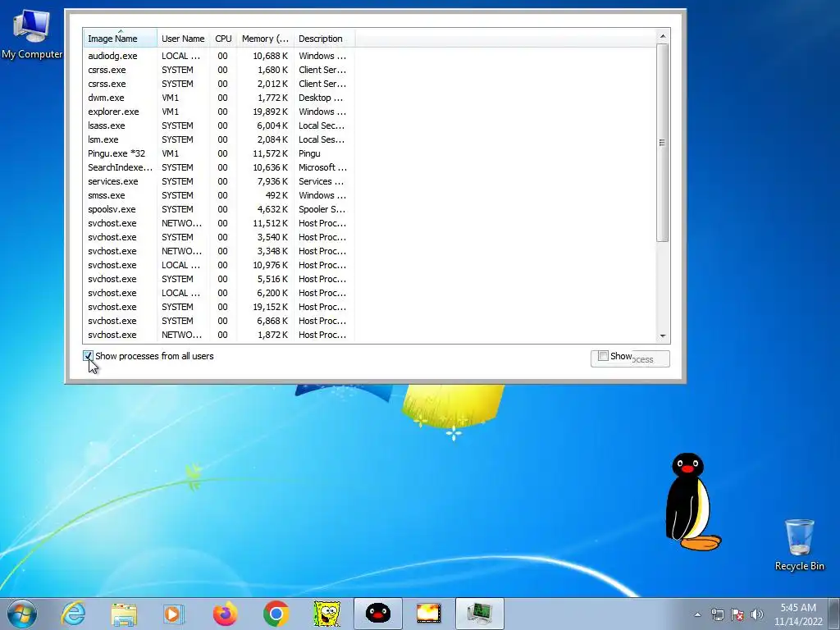Image resolution: width=840 pixels, height=630 pixels.
Task: Select the audiodg.exe process row
Action: 218,56
